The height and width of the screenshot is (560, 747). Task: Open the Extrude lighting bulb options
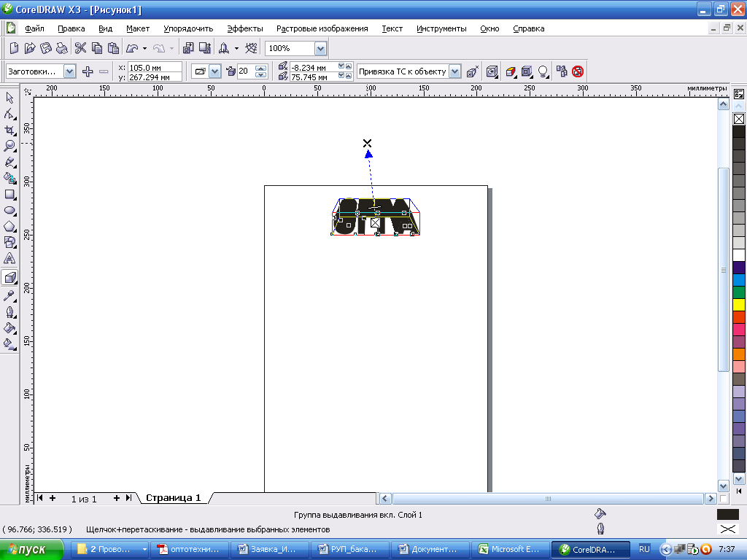coord(543,71)
